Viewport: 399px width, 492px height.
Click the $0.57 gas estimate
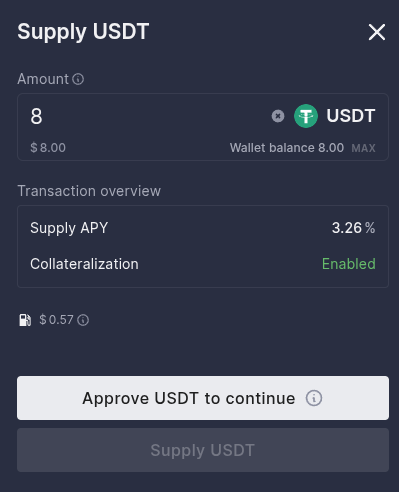point(56,320)
